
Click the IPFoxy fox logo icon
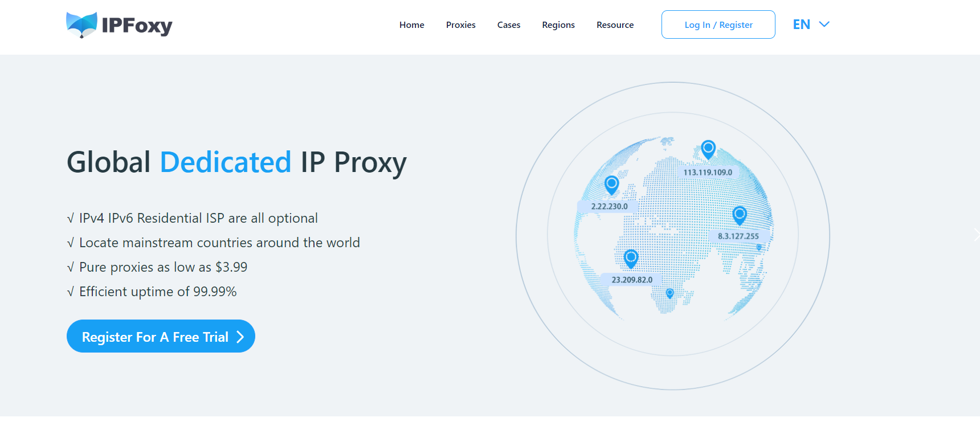point(81,25)
